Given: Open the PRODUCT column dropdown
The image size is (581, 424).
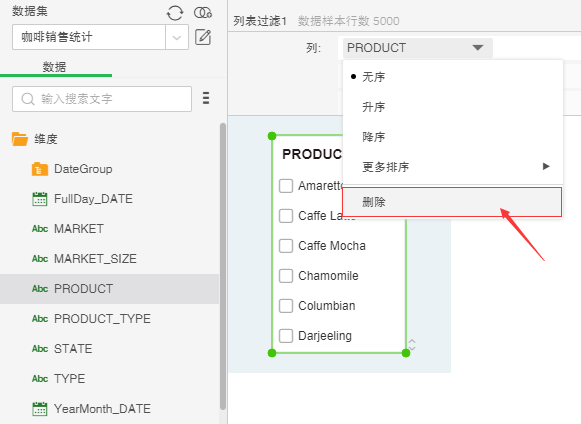Looking at the screenshot, I should click(x=418, y=48).
